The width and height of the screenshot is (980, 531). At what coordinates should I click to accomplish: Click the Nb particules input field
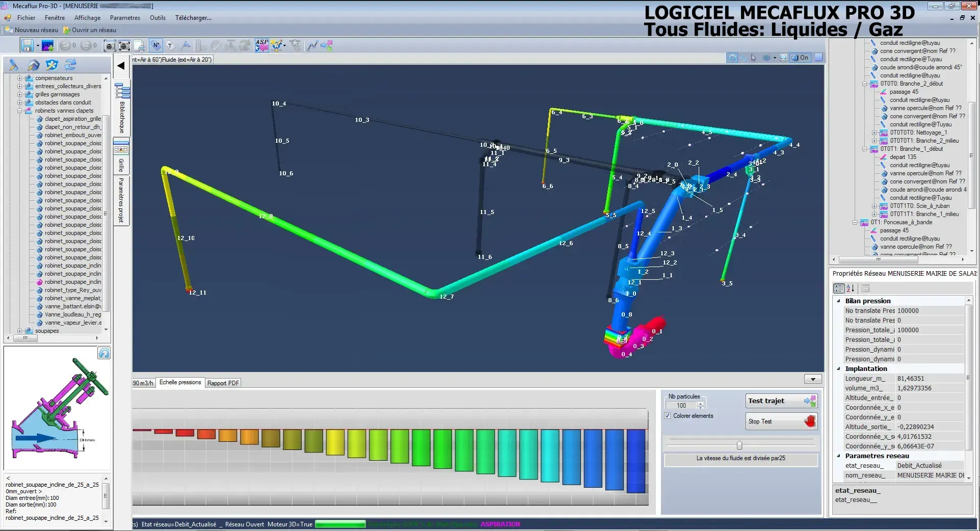coord(681,406)
